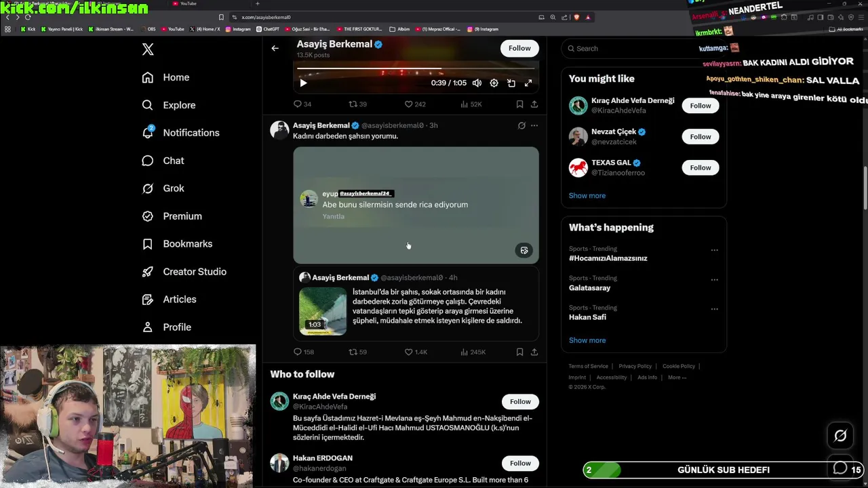The image size is (868, 488).
Task: Open the quoted Asayiş Berkemal 4h post
Action: pos(416,304)
